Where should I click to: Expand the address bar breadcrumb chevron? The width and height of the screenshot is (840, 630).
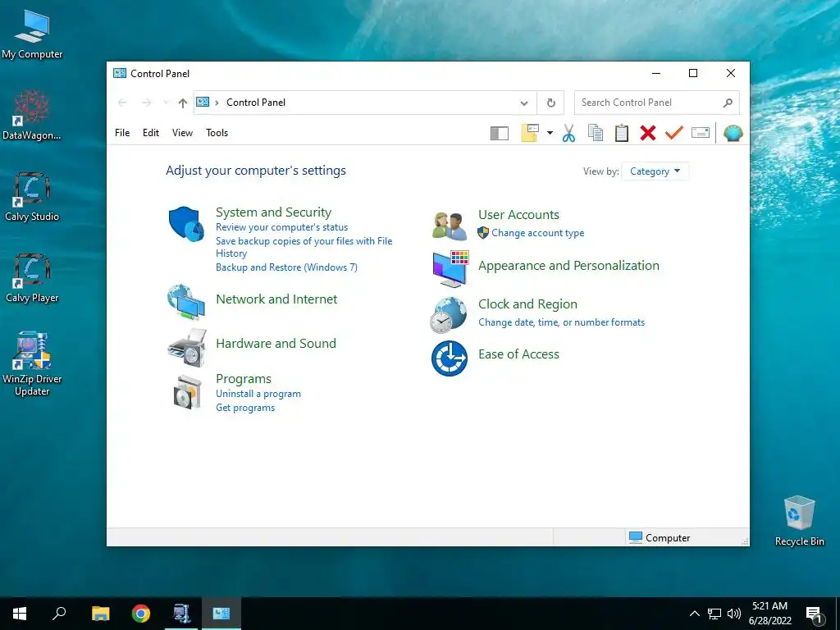tap(217, 103)
